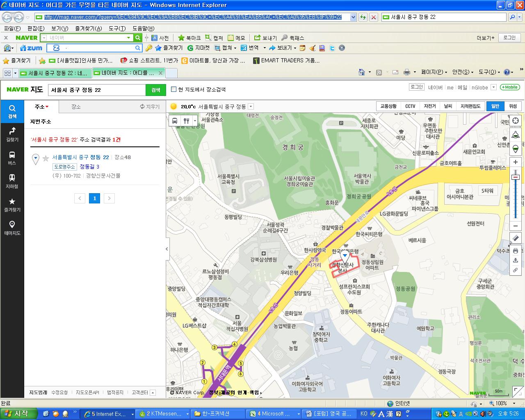525x420 pixels.
Task: Toggle the 날씨 weather layer
Action: click(x=448, y=106)
